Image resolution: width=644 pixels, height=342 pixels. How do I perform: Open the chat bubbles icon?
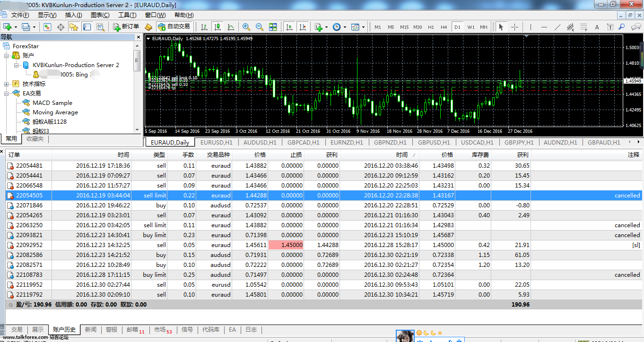636,27
